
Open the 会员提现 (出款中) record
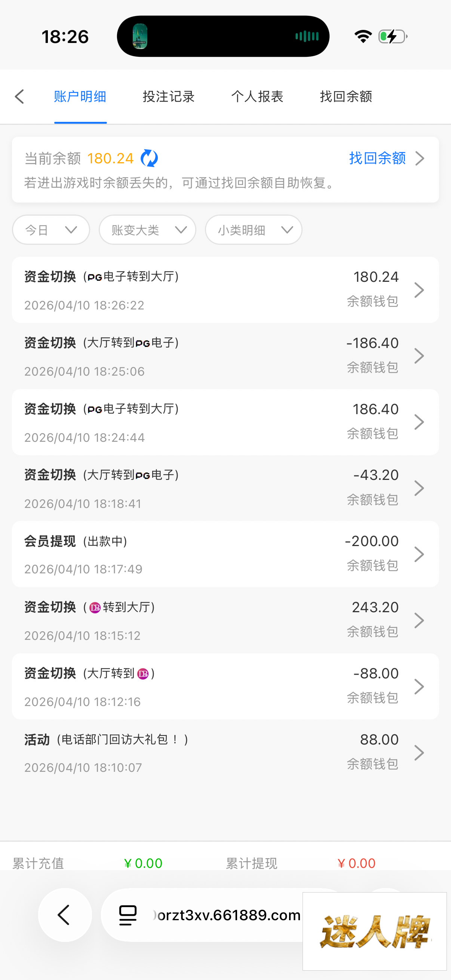(x=190, y=554)
